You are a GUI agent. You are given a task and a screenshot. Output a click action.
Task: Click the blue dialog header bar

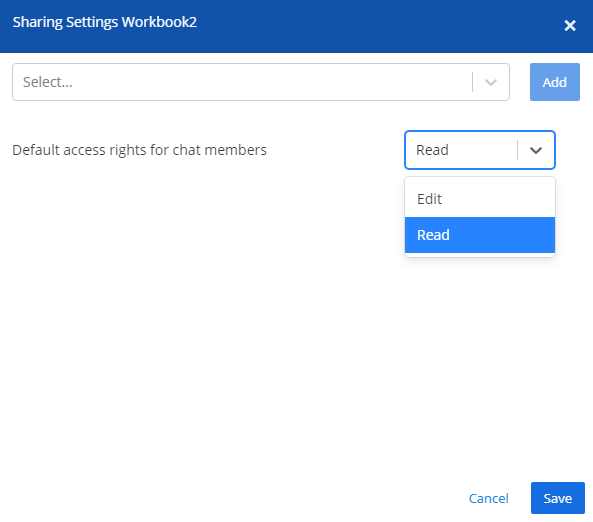(296, 26)
